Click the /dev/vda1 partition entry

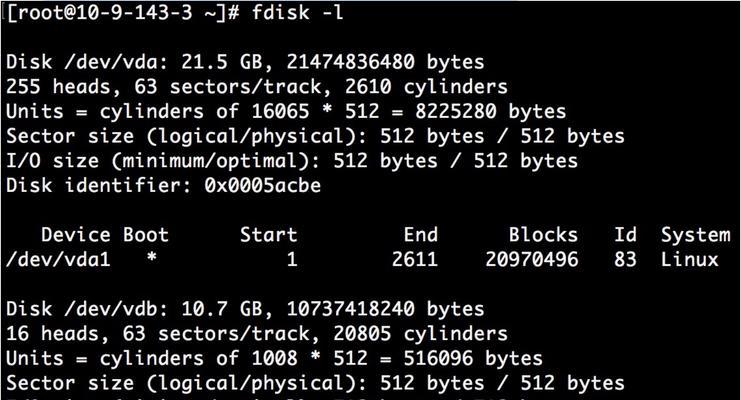coord(58,259)
